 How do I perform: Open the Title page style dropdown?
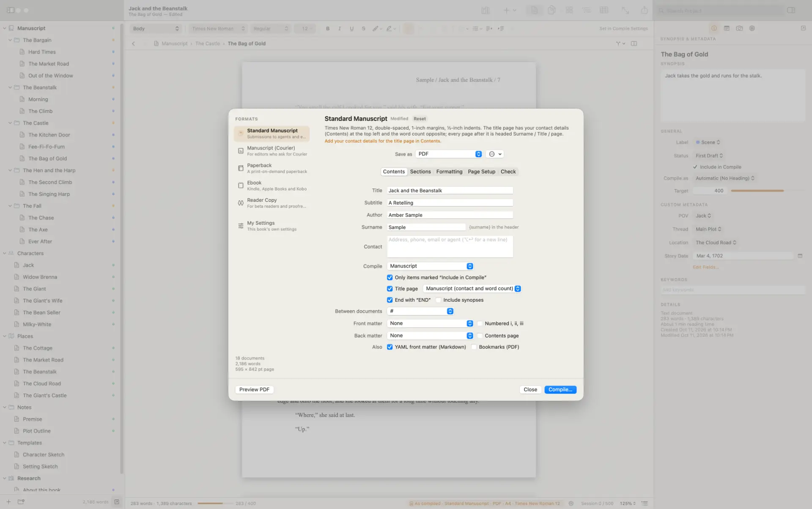click(x=472, y=289)
